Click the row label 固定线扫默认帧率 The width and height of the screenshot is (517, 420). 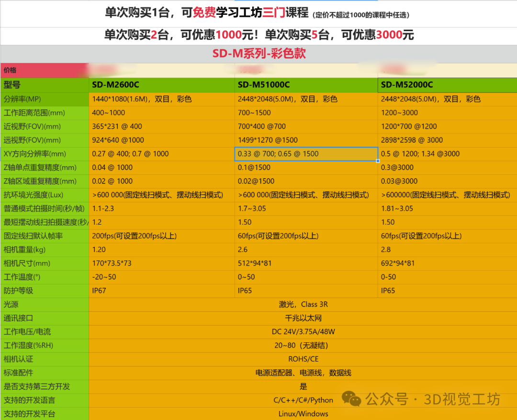[45, 236]
